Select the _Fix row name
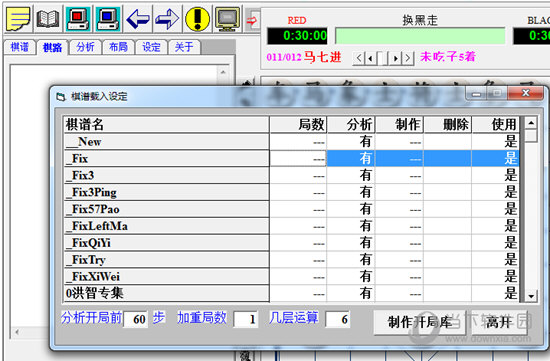The width and height of the screenshot is (550, 361). click(x=167, y=159)
